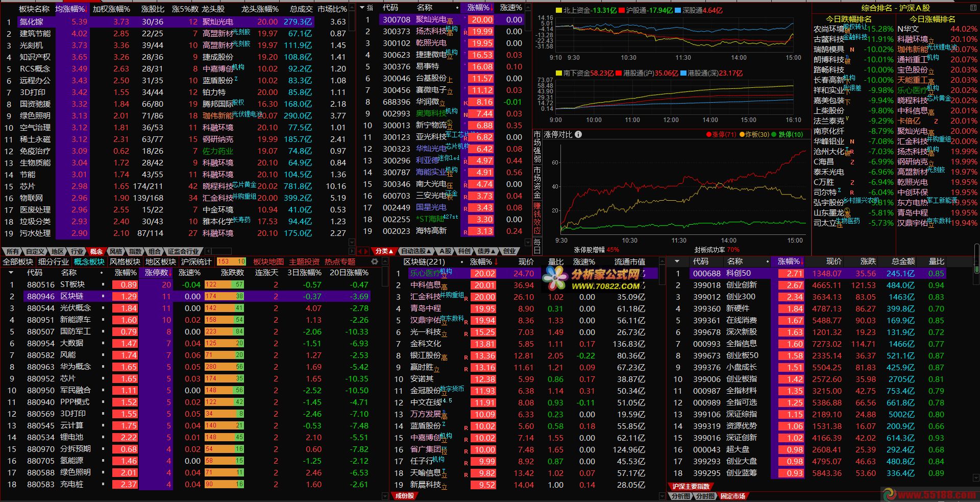Open the settings gear in the sector toolbar
The image size is (980, 502).
pos(375,261)
